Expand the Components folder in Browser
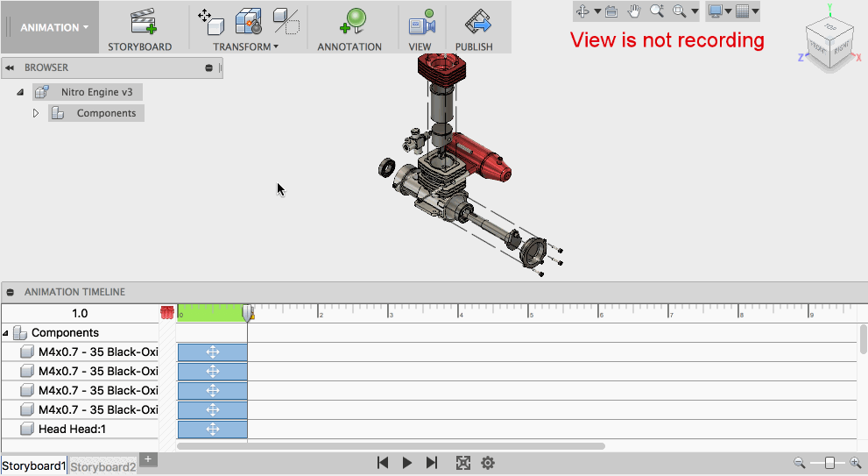The width and height of the screenshot is (868, 476). (36, 113)
